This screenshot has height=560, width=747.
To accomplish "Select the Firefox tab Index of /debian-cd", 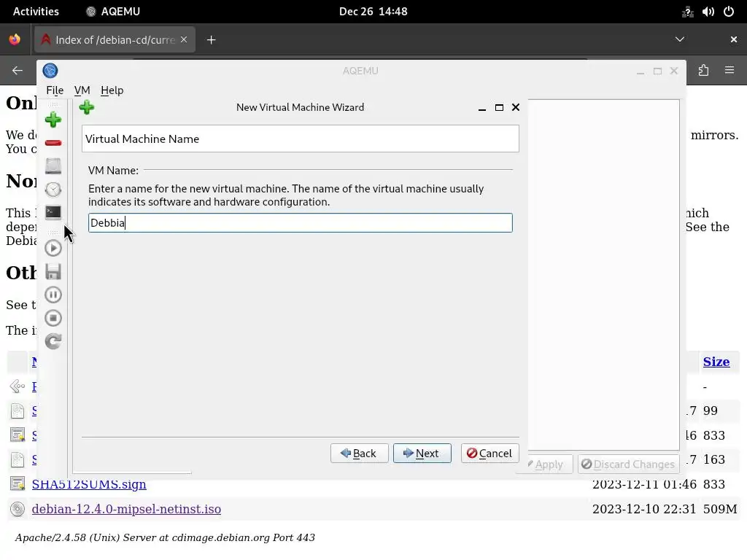I will click(115, 39).
